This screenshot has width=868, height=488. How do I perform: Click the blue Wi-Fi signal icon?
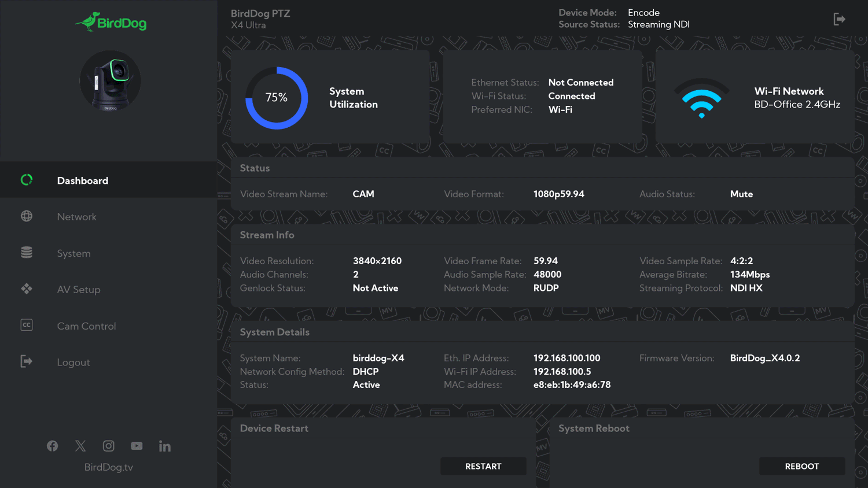701,98
